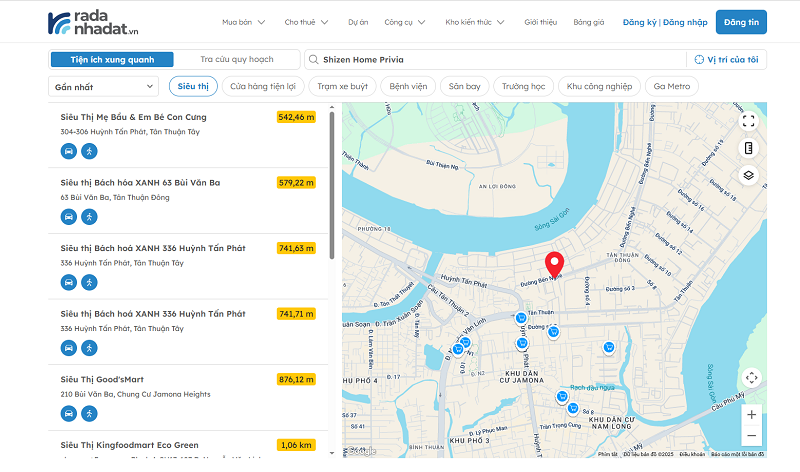Viewport: 800px width, 472px height.
Task: Select Siêu Thị Mẹ Bầu & Em Bé Con Cưng
Action: [133, 117]
